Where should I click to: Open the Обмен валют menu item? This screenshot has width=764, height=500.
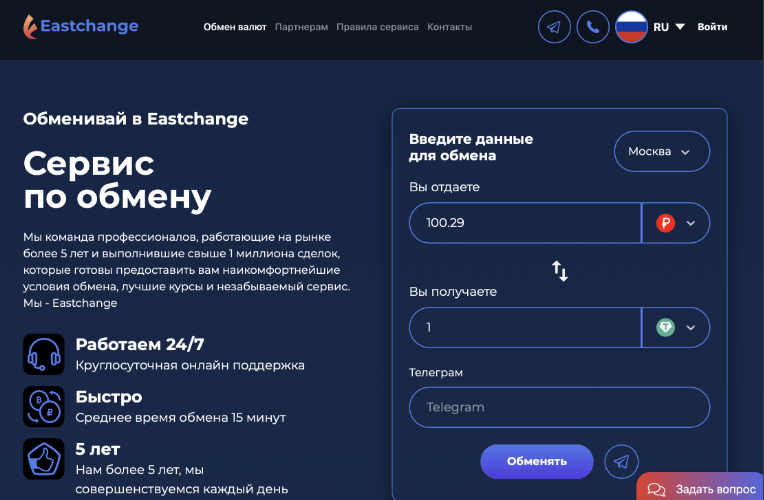click(x=235, y=27)
